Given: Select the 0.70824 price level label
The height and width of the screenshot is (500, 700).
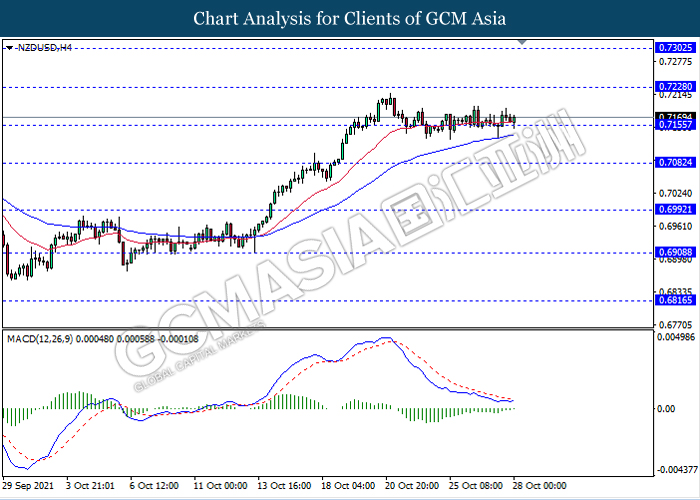Looking at the screenshot, I should click(x=675, y=162).
